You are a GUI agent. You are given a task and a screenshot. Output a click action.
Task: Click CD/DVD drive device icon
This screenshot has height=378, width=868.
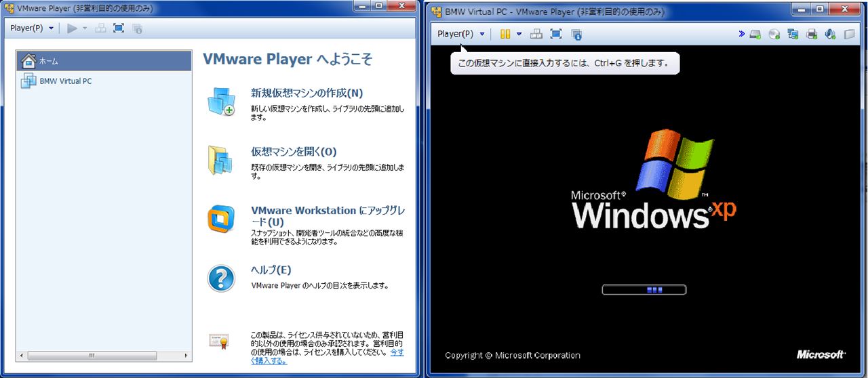[774, 34]
